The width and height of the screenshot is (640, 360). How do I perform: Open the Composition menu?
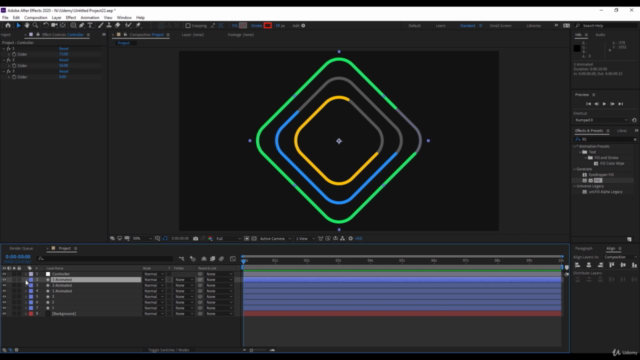pyautogui.click(x=36, y=18)
